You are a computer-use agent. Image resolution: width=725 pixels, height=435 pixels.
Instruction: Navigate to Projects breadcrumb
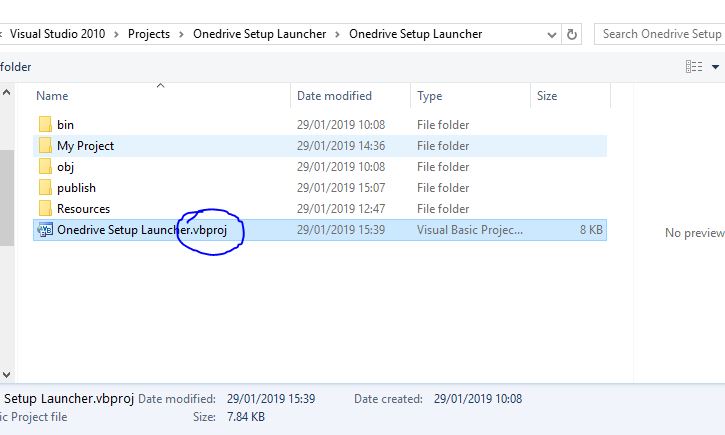(x=149, y=34)
